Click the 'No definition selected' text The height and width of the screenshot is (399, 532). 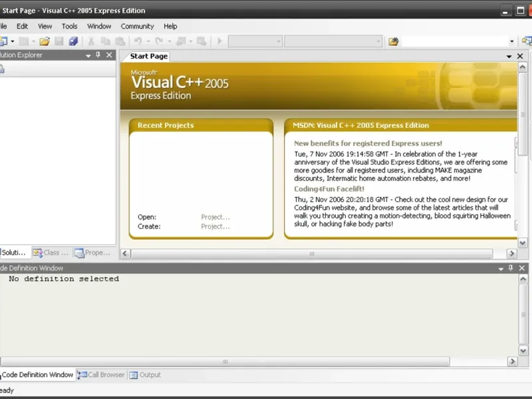pos(64,279)
